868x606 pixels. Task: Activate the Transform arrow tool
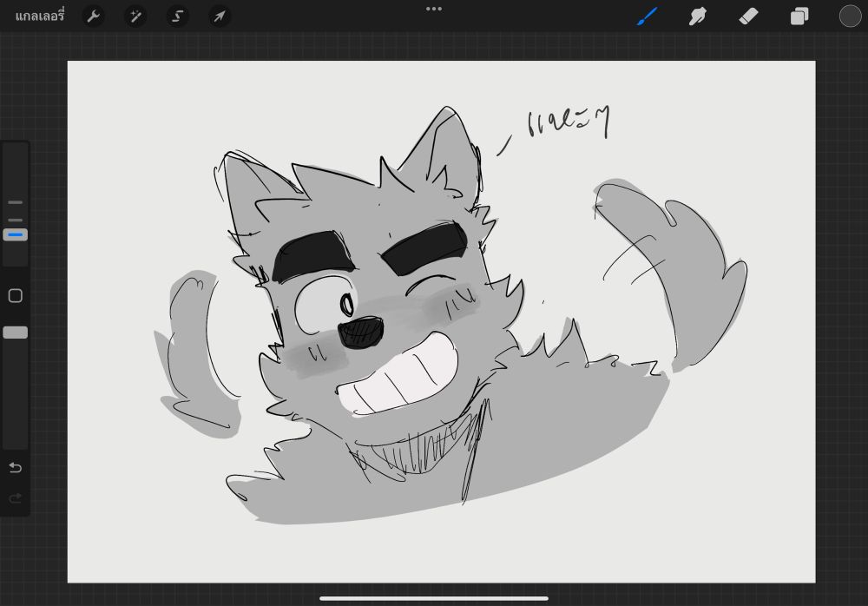click(x=220, y=16)
